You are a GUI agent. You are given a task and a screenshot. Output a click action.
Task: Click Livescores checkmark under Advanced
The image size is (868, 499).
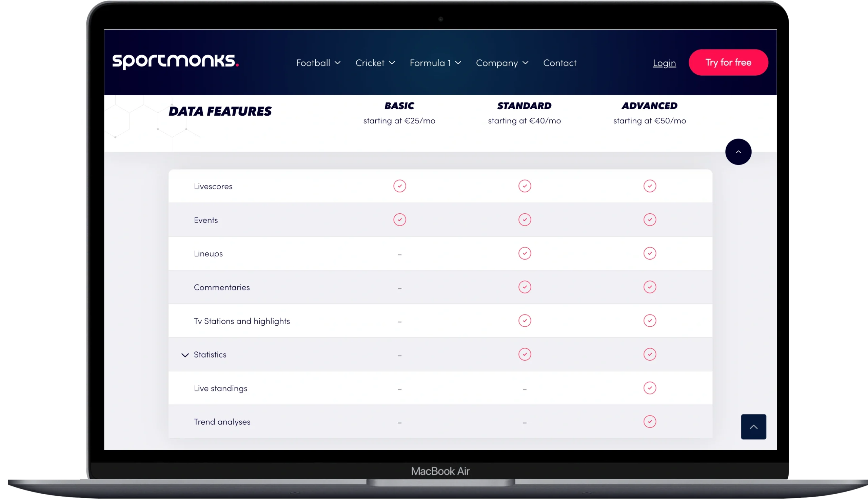pos(649,186)
